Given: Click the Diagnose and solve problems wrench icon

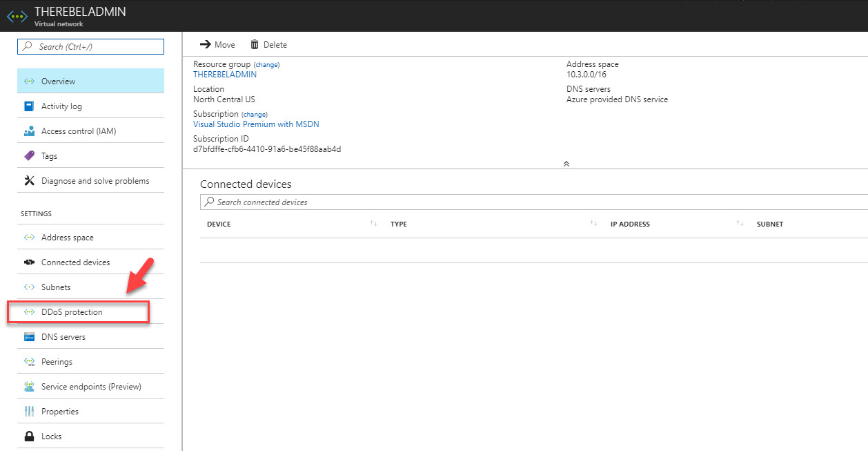Looking at the screenshot, I should click(x=29, y=181).
